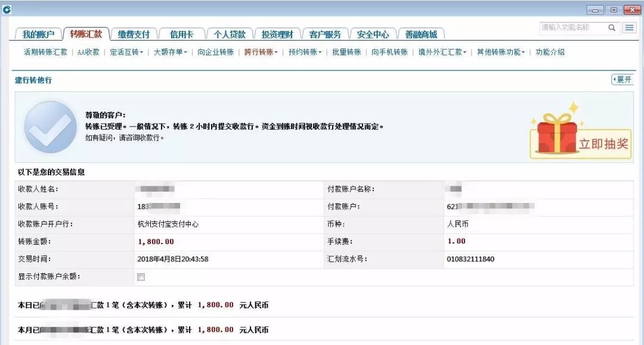Viewport: 644px width, 345px height.
Task: Click the 展开 expander button
Action: pyautogui.click(x=623, y=79)
